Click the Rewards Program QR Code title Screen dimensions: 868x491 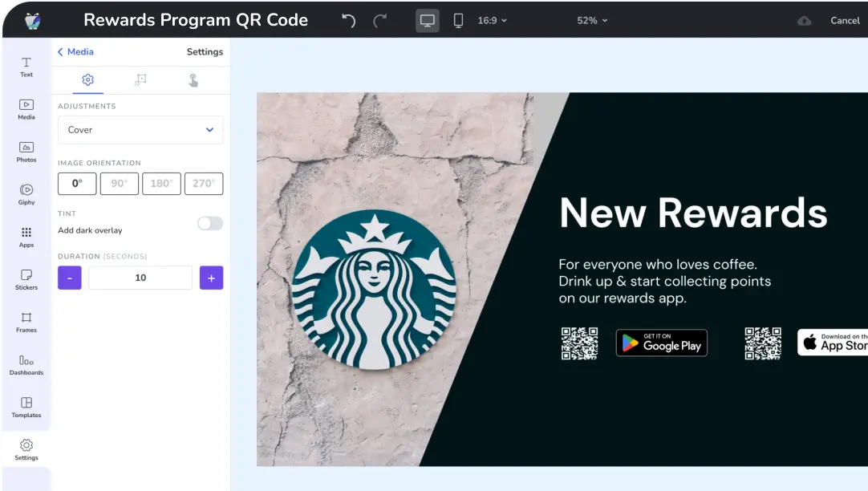coord(196,20)
